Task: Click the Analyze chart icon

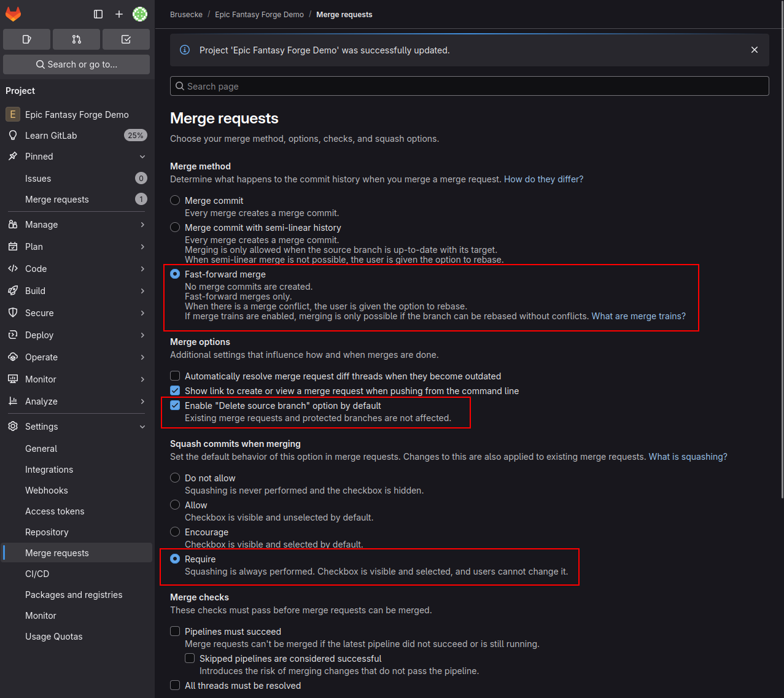Action: (x=13, y=401)
